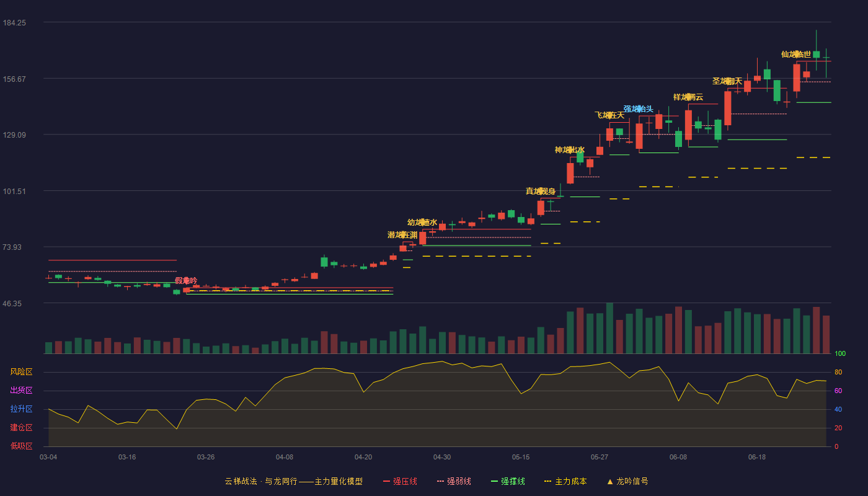Toggle the 主力成本 legend item
The image size is (868, 496).
pos(565,481)
